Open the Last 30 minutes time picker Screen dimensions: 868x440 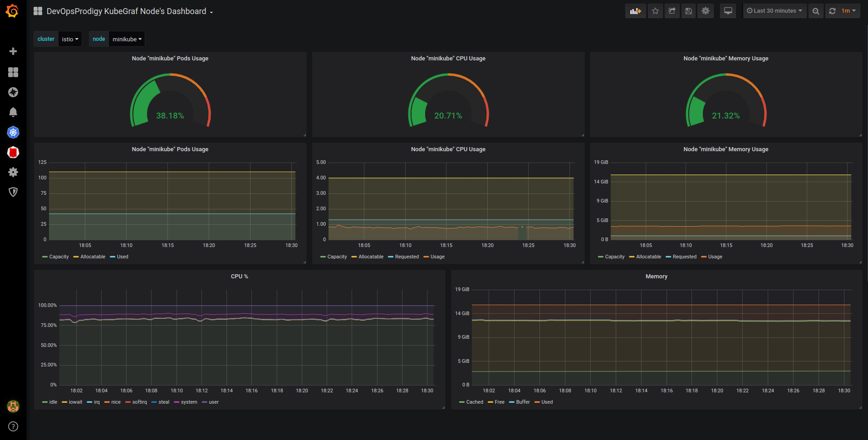[774, 10]
